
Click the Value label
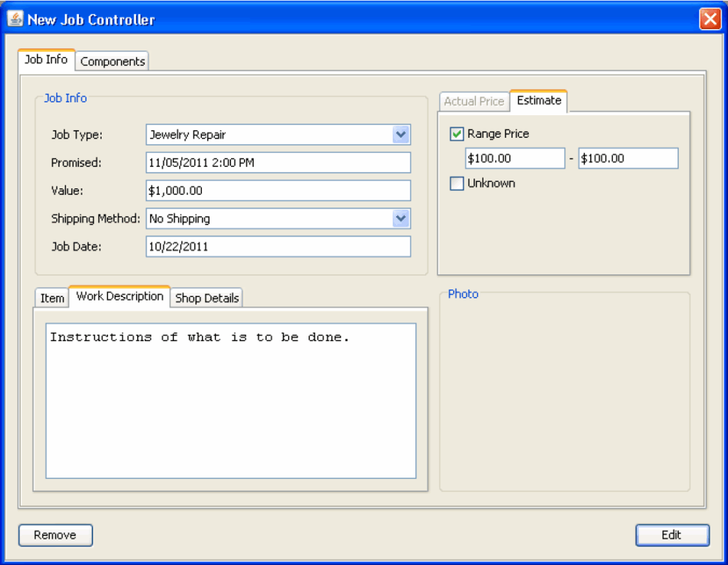[x=68, y=190]
